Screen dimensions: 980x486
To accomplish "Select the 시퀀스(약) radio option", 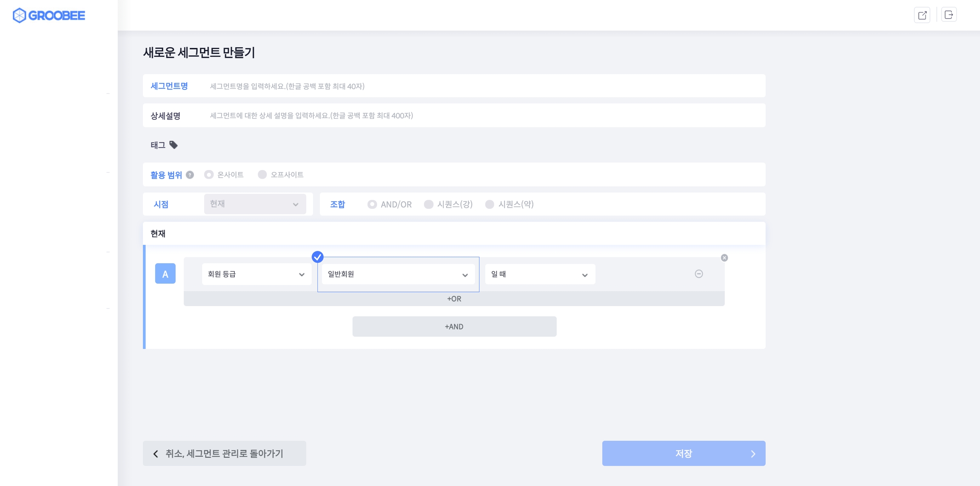I will 490,205.
